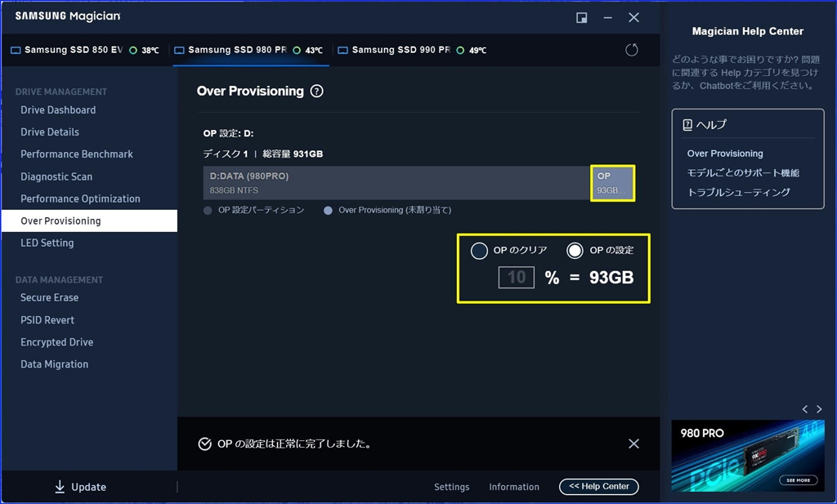Click the 850 EVO temperature status circle
This screenshot has width=837, height=504.
133,50
